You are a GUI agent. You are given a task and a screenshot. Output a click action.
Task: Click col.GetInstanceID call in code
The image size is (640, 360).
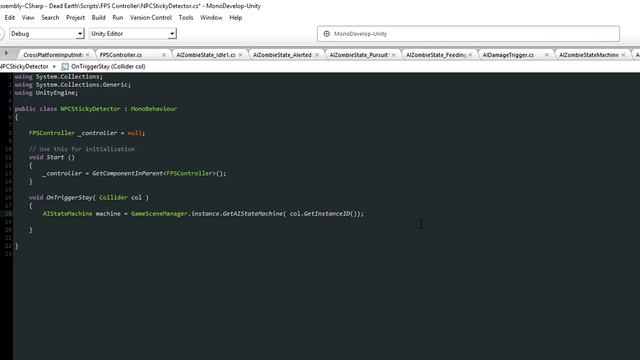tap(325, 213)
